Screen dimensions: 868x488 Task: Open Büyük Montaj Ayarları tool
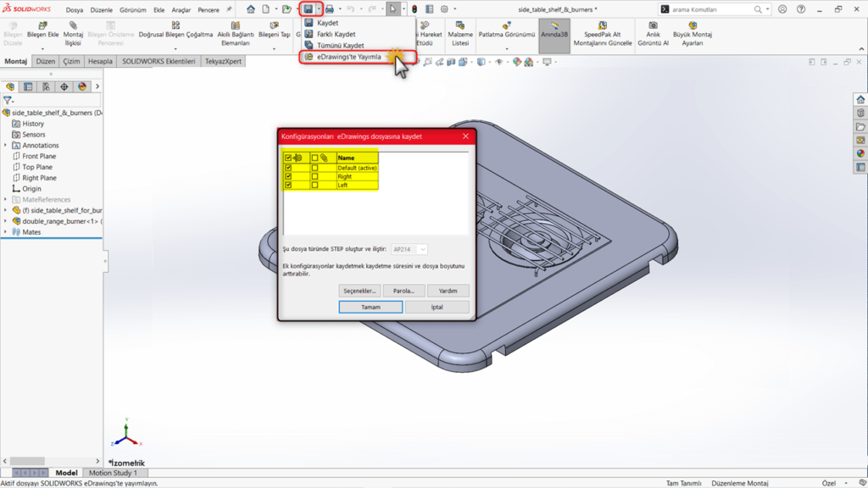tap(693, 33)
